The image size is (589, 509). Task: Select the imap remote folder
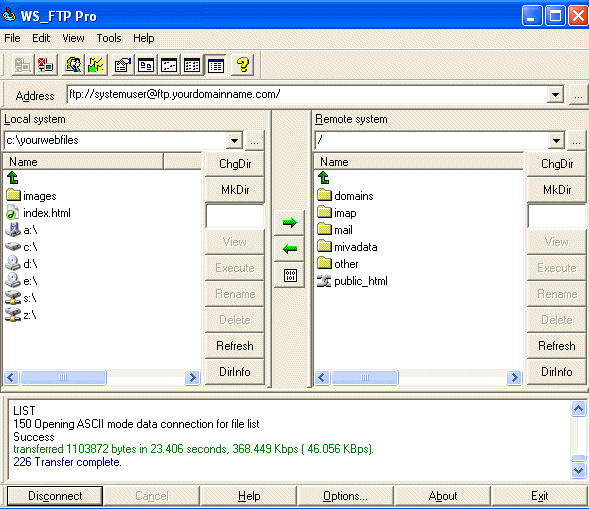337,213
